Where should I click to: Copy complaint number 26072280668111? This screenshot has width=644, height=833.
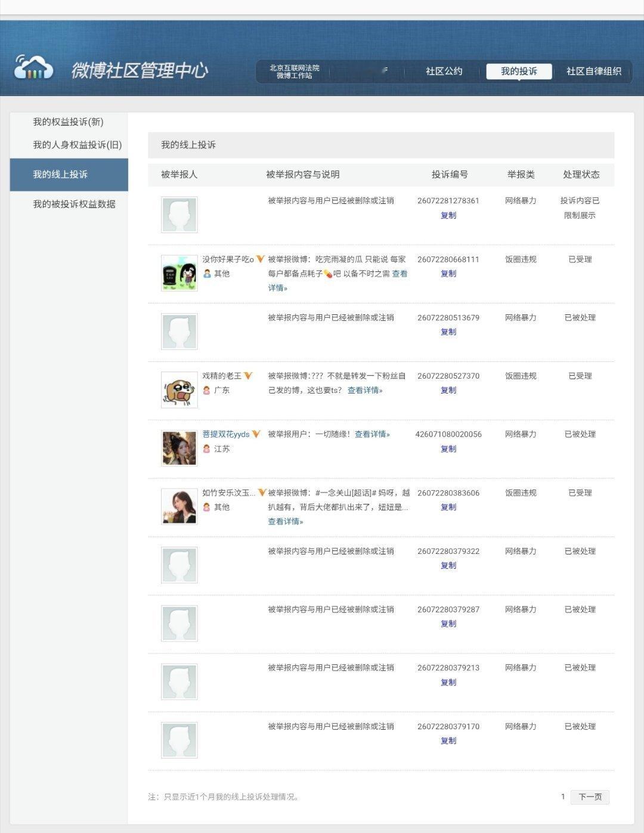tap(448, 274)
